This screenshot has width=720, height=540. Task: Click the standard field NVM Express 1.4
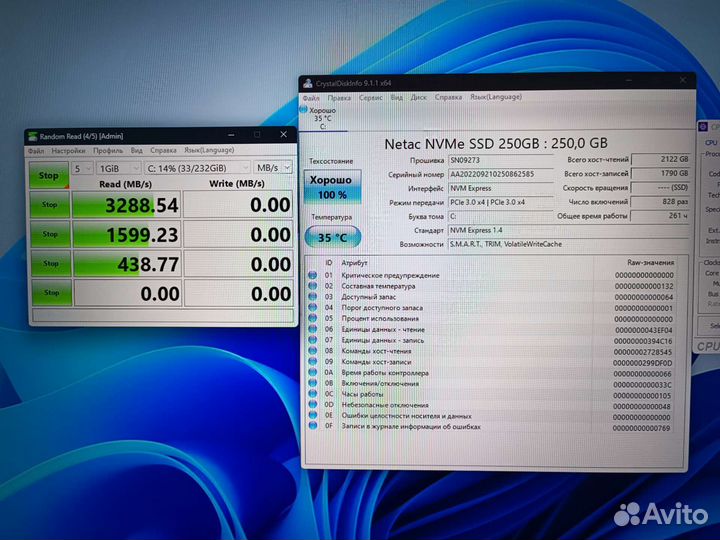tap(568, 230)
